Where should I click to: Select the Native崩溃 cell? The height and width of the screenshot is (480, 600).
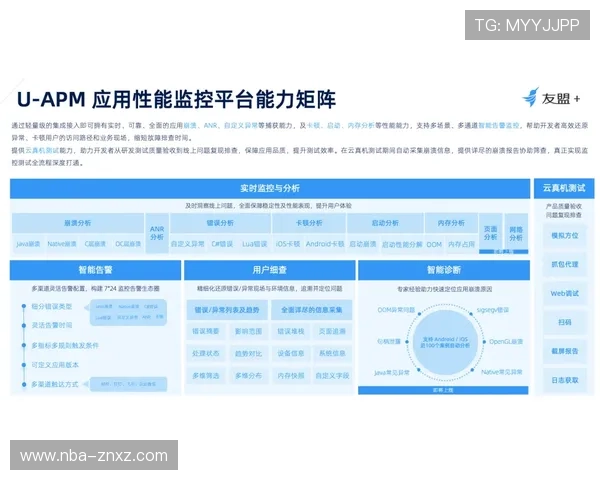tap(62, 244)
